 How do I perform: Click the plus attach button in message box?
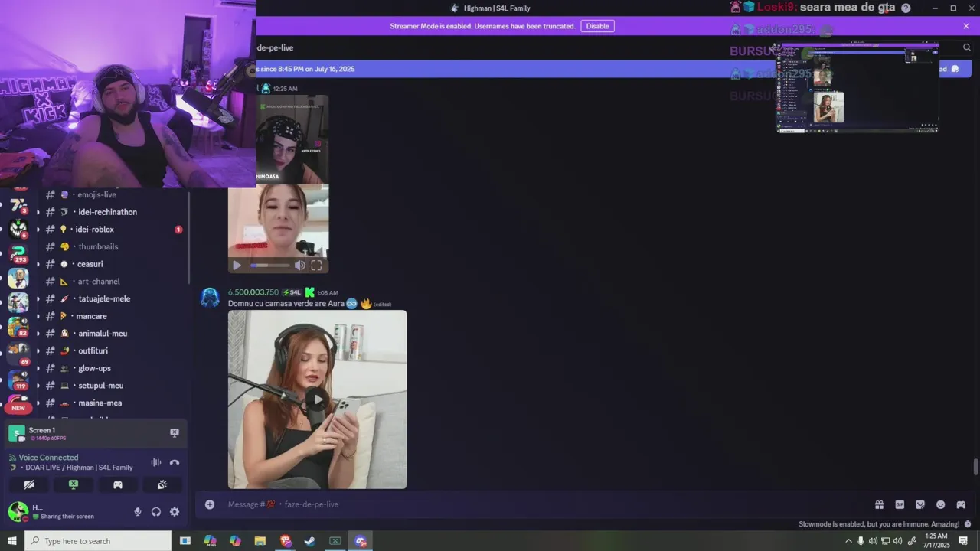click(x=210, y=504)
